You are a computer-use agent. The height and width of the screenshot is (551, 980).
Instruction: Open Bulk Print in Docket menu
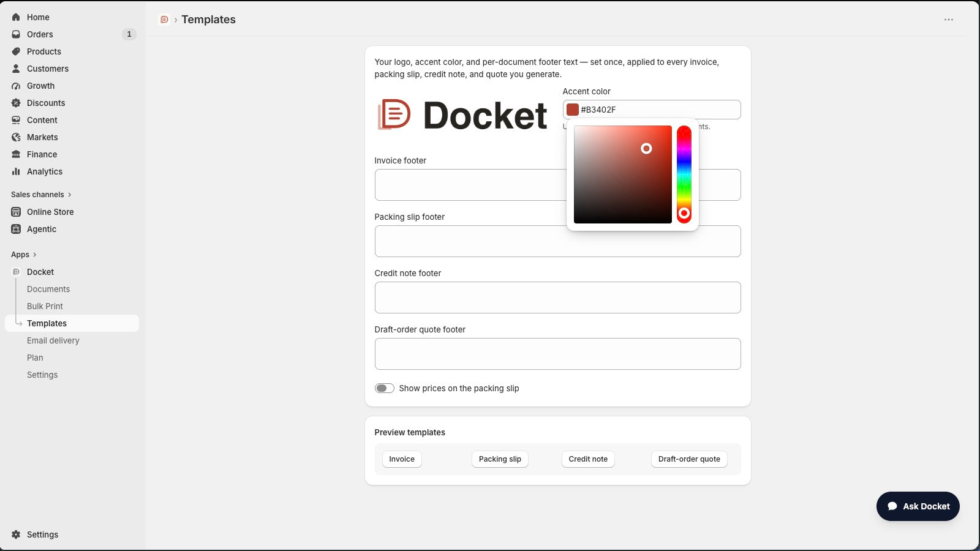[x=45, y=306]
